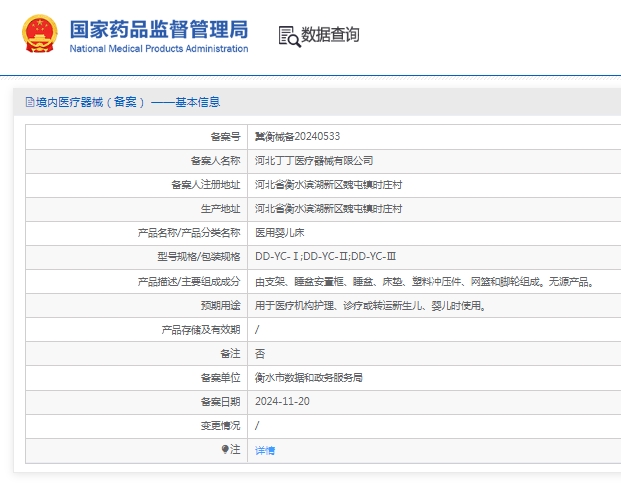Click the 国家药品监督管理局 title
The width and height of the screenshot is (621, 486).
159,29
